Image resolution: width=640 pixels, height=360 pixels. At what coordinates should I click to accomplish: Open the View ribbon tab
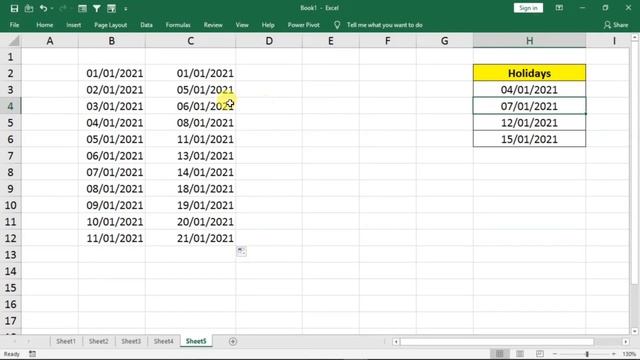[242, 25]
